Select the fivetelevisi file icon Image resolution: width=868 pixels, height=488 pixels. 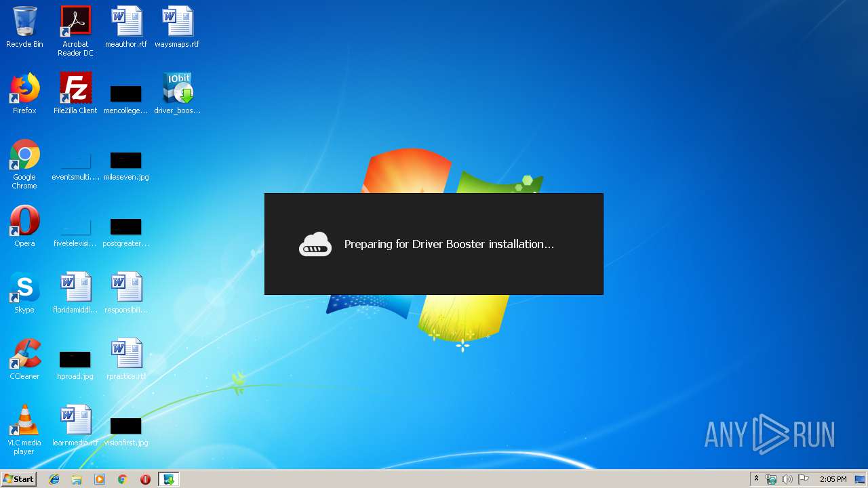point(75,226)
